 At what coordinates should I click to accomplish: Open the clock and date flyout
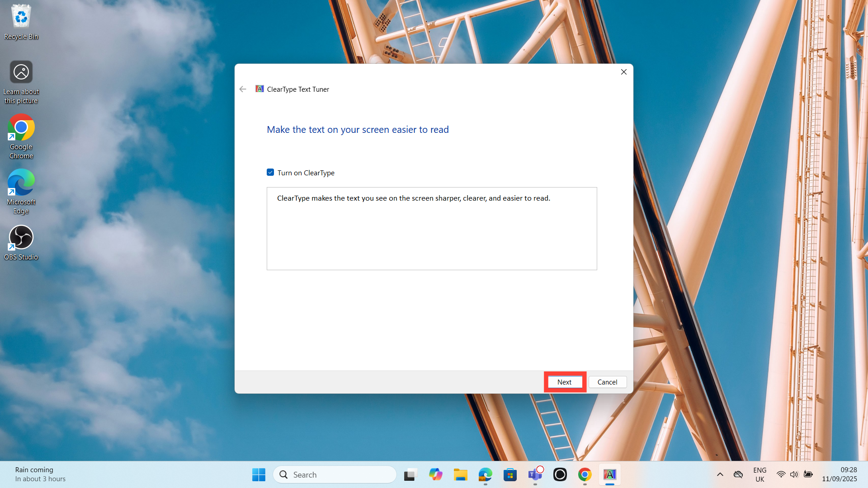coord(839,474)
